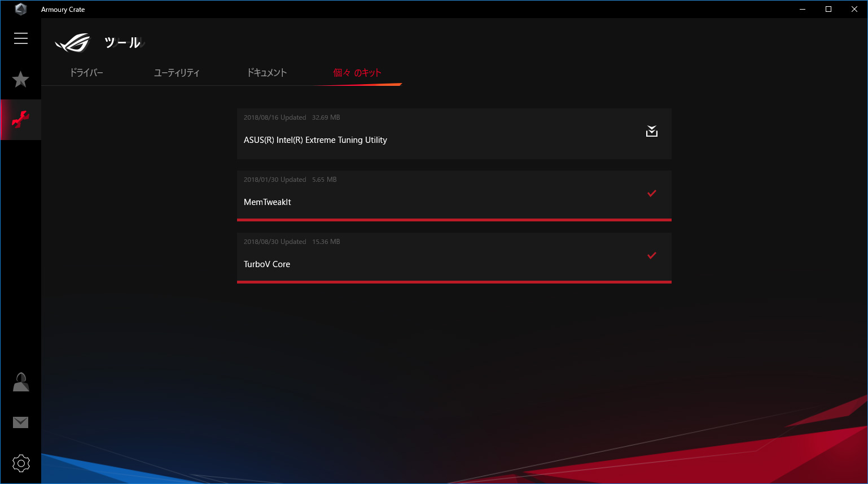This screenshot has height=484, width=868.
Task: Click the ROG logo in header
Action: (73, 42)
